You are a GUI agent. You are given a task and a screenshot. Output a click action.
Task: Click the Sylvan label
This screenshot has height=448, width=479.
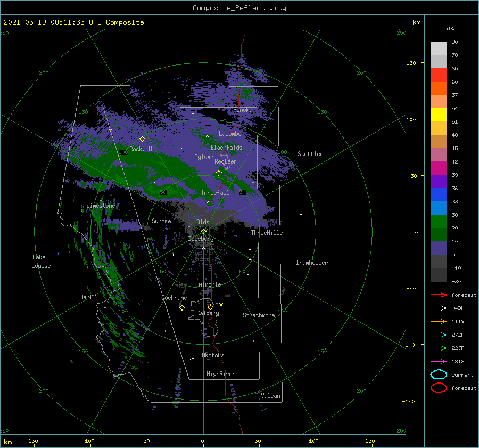(204, 157)
